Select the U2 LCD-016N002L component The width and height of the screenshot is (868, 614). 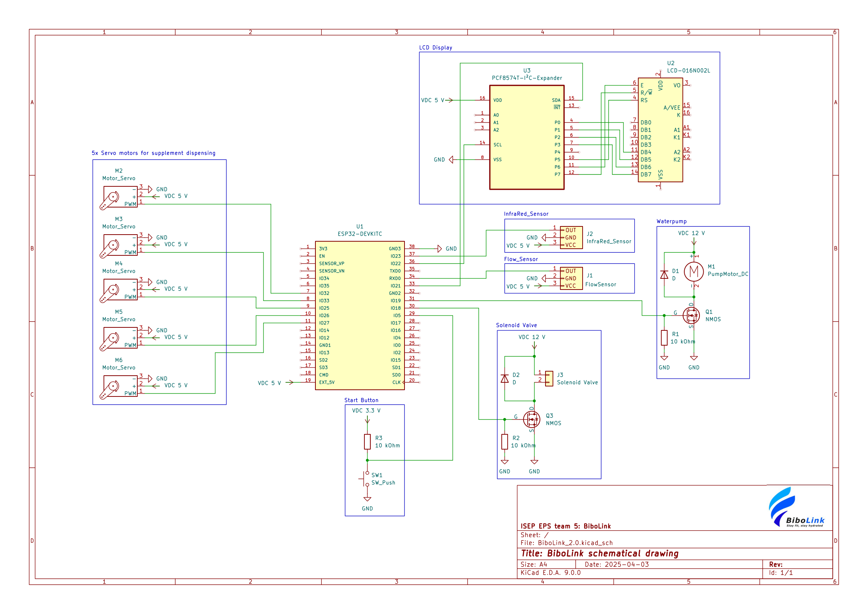click(x=660, y=130)
